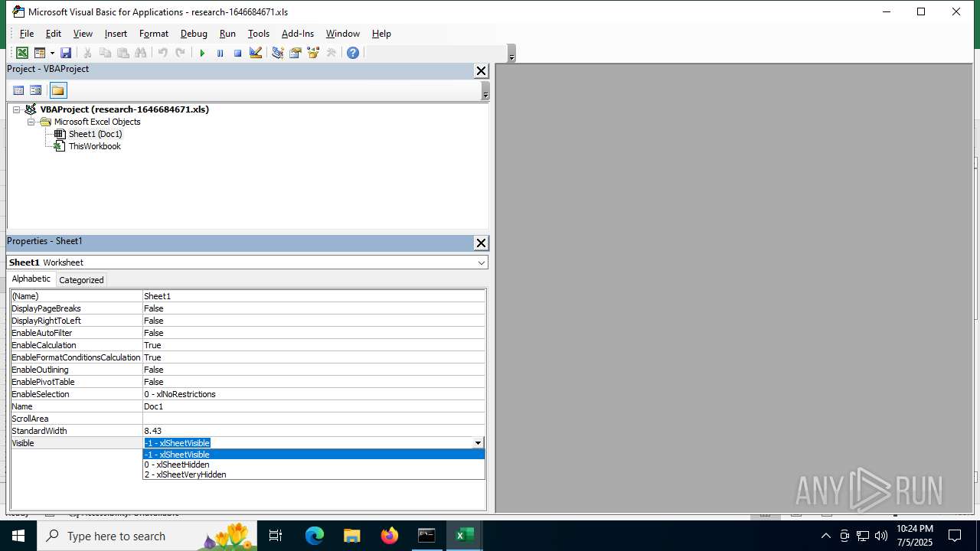Open the View menu
Viewport: 980px width, 551px height.
pyautogui.click(x=83, y=34)
